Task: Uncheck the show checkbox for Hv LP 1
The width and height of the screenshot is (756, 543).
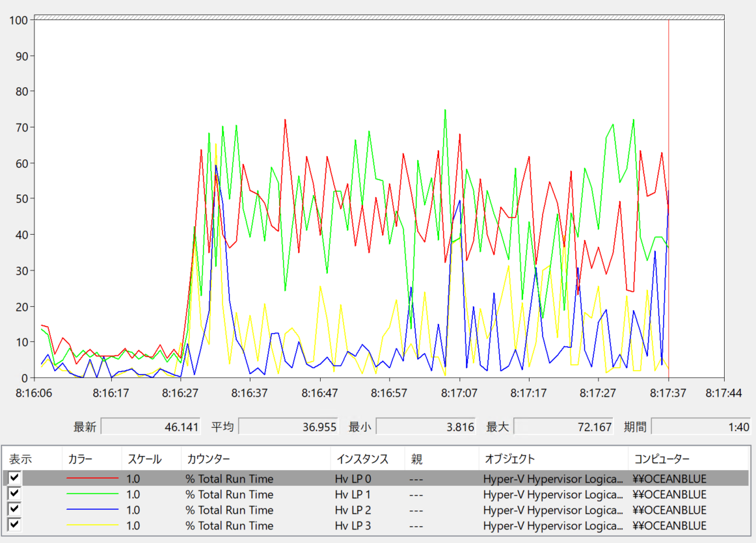Action: pos(14,494)
